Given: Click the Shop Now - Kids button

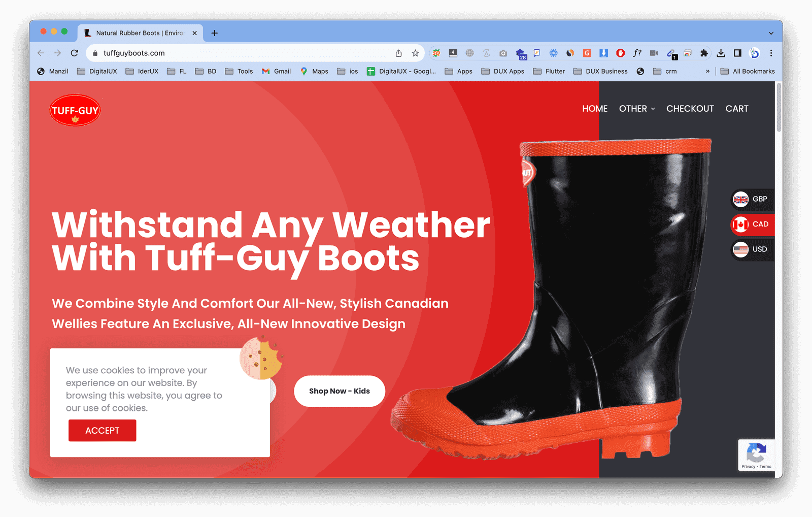Looking at the screenshot, I should click(340, 391).
